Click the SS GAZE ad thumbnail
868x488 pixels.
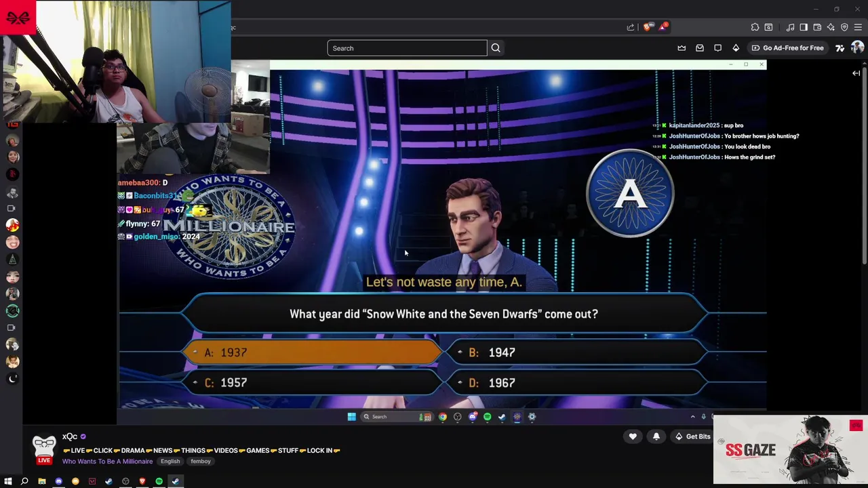click(790, 450)
